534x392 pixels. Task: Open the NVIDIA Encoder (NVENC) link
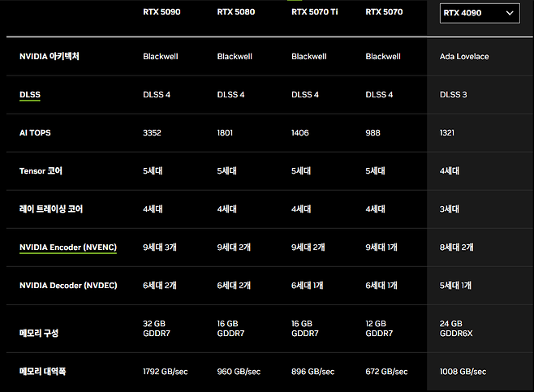point(68,247)
